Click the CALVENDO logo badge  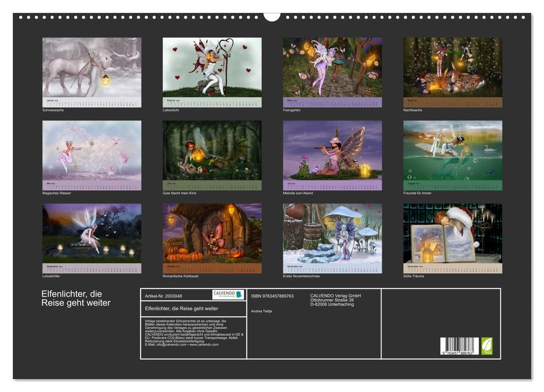[228, 295]
